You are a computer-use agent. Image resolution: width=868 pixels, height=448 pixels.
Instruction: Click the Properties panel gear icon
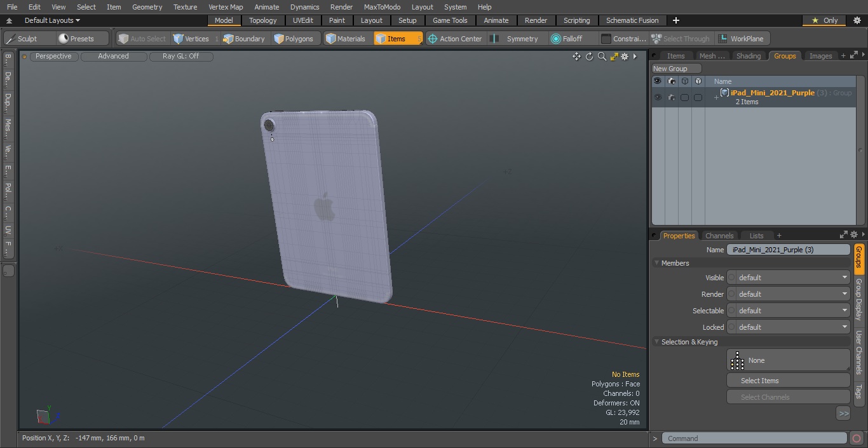click(x=854, y=234)
